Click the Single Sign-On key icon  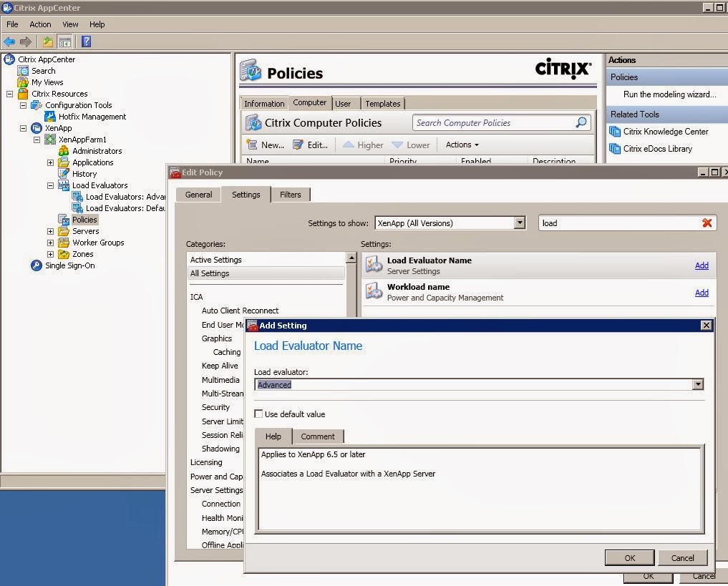coord(37,265)
